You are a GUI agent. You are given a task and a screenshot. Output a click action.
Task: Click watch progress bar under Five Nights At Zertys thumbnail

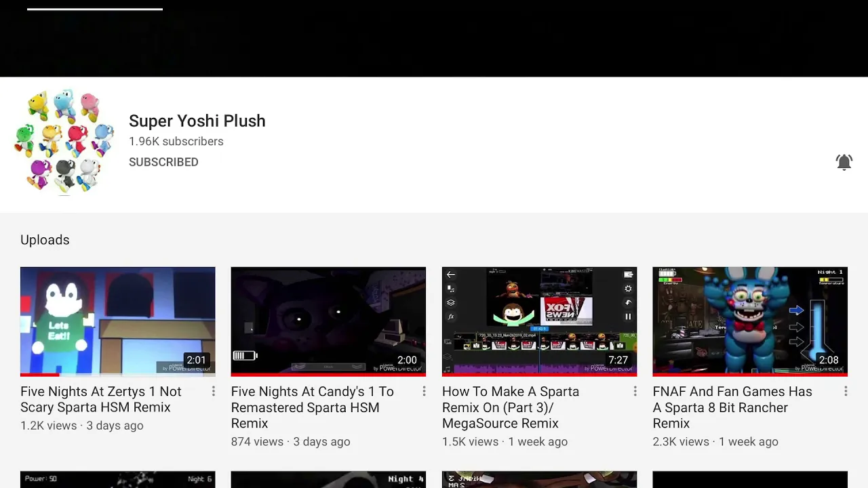pyautogui.click(x=117, y=374)
